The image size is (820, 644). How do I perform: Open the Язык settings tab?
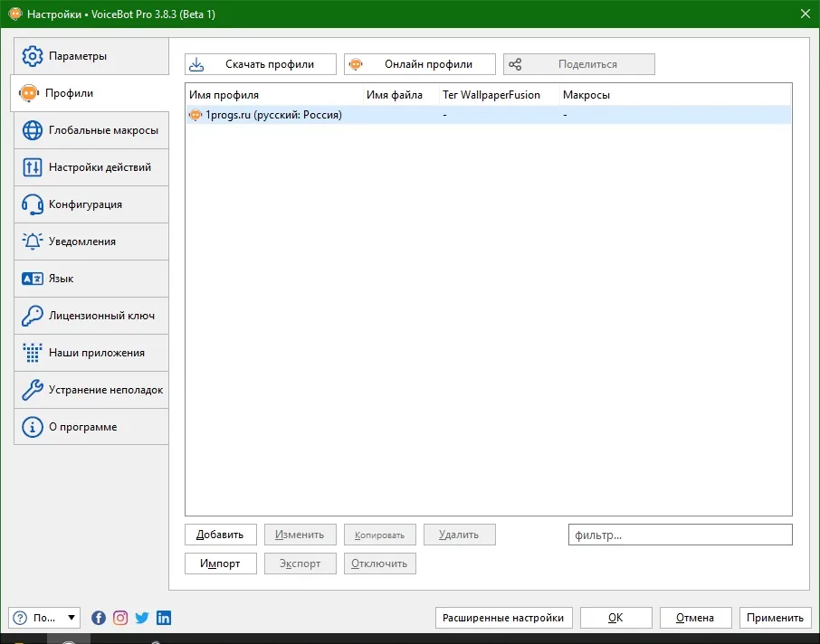(x=91, y=279)
